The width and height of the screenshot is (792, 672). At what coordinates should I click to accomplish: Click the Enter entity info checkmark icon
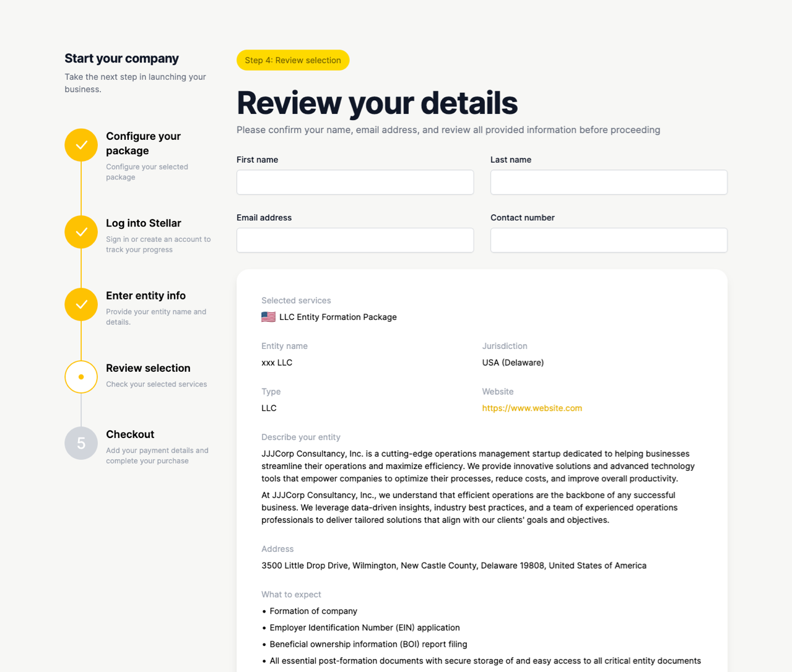[x=81, y=304]
